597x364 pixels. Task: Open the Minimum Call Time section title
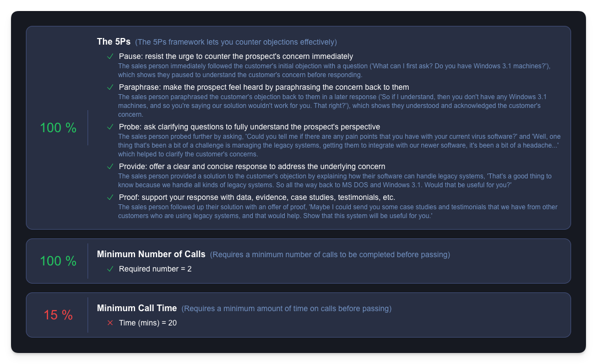(137, 308)
